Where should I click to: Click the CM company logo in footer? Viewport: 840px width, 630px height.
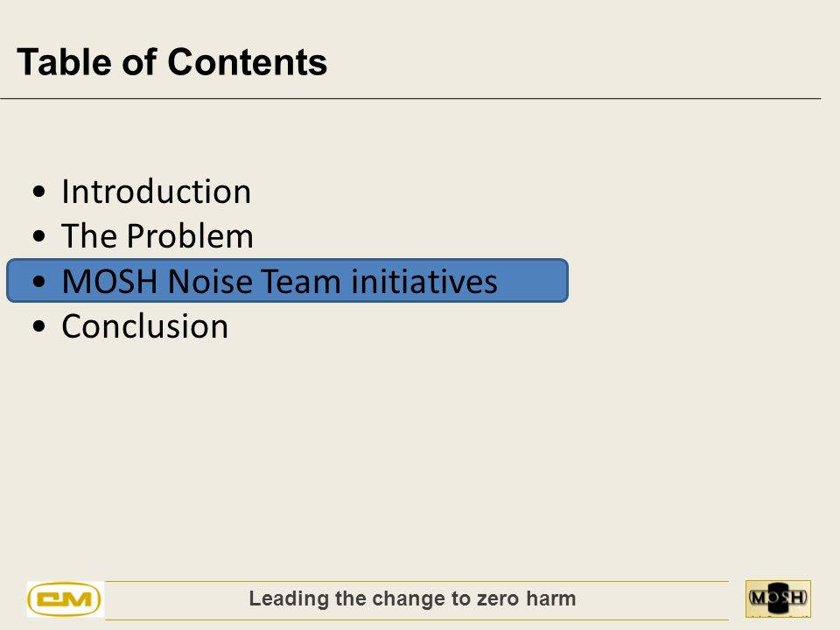(x=65, y=598)
